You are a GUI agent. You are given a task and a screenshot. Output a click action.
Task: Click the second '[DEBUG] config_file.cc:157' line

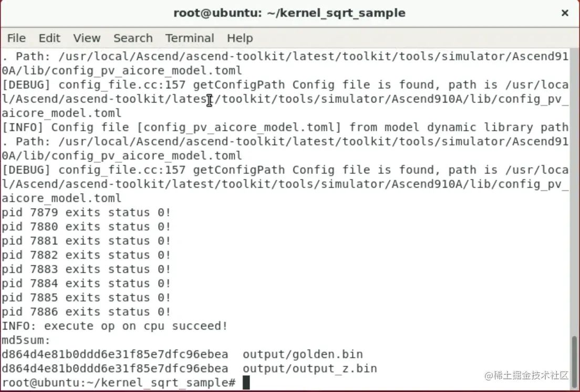285,170
